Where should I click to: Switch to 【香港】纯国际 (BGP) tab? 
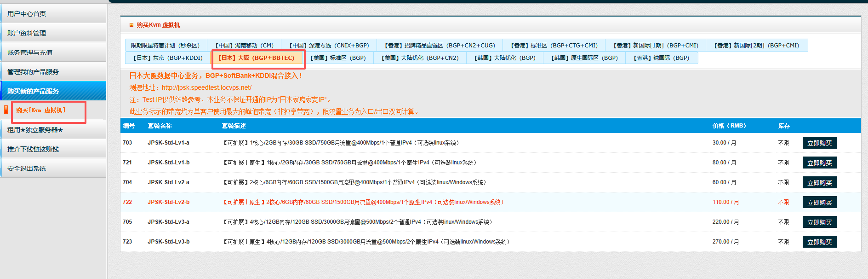[662, 58]
